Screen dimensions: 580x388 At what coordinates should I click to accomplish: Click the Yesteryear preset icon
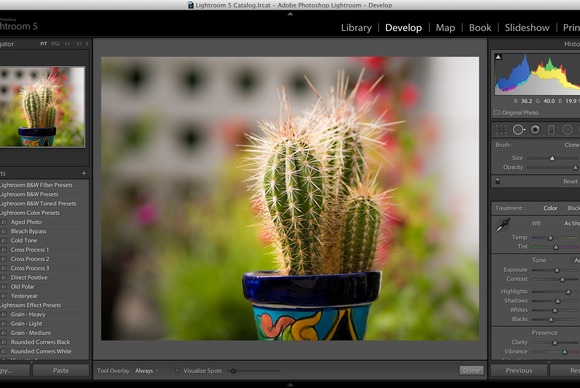(4, 296)
